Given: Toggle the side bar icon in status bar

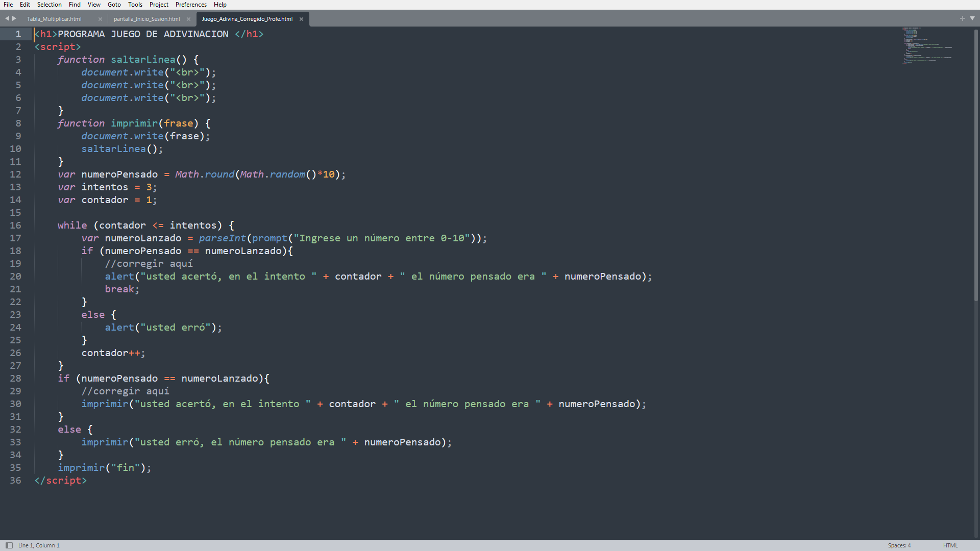Looking at the screenshot, I should click(9, 545).
